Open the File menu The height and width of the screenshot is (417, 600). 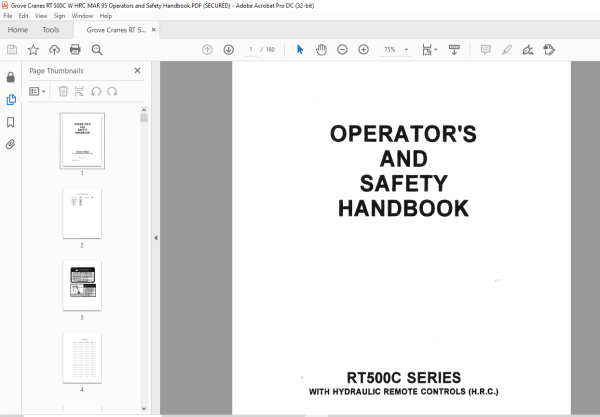8,16
